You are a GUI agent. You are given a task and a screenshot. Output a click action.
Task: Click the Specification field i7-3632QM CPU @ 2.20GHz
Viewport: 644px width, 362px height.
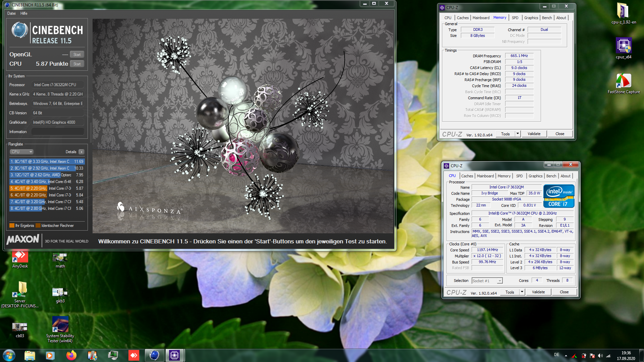point(522,213)
